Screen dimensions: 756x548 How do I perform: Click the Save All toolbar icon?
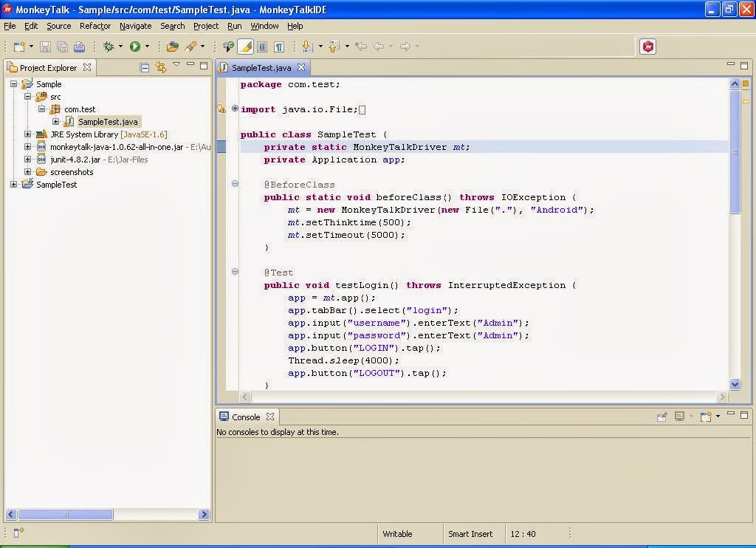(62, 47)
